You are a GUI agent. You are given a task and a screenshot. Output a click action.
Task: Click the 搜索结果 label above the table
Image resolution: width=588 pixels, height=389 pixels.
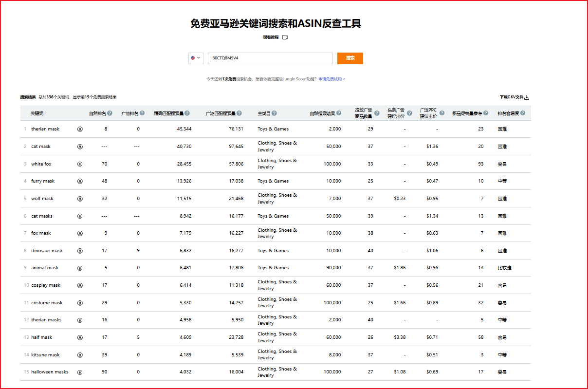coord(28,97)
